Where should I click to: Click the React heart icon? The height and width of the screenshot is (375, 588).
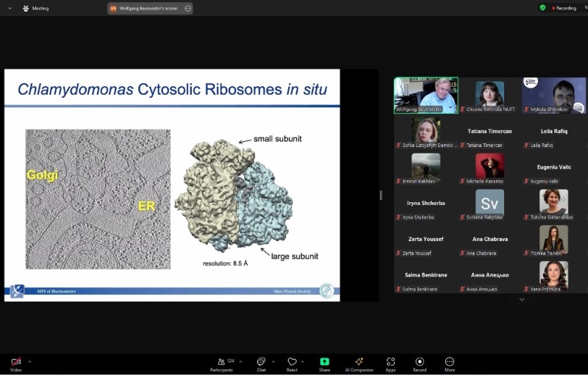tap(292, 362)
